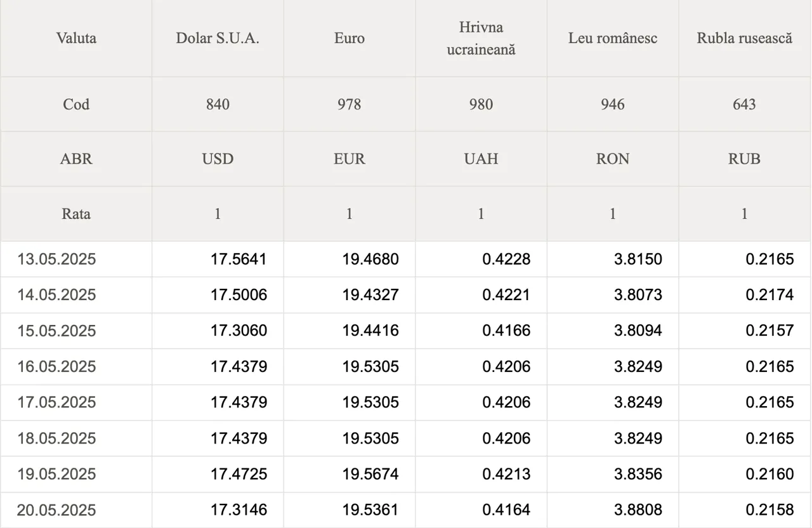Viewport: 812px width, 528px height.
Task: Select currency code 840 cell
Action: [218, 104]
